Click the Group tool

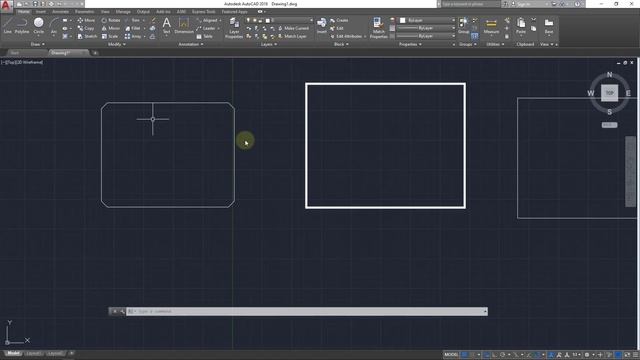click(x=463, y=25)
